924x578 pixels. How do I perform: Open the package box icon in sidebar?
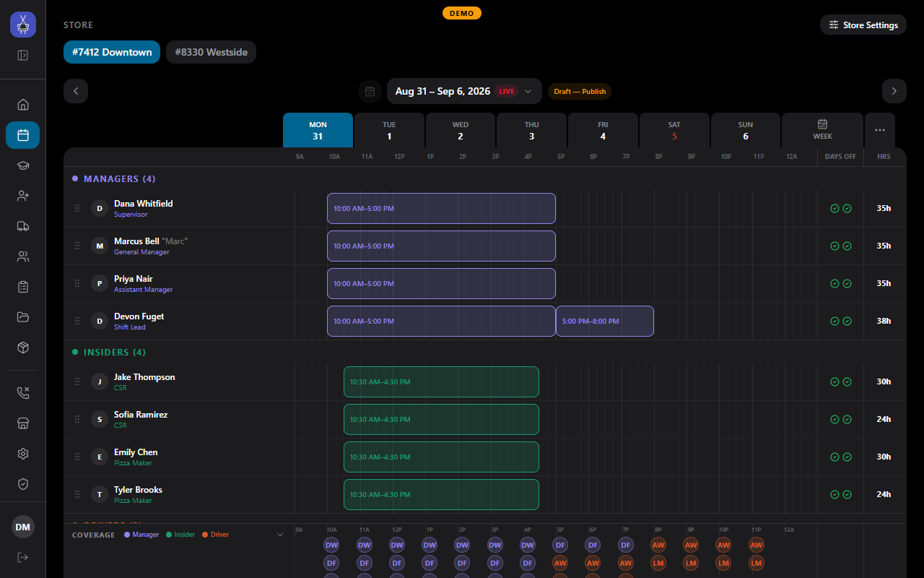[x=23, y=348]
